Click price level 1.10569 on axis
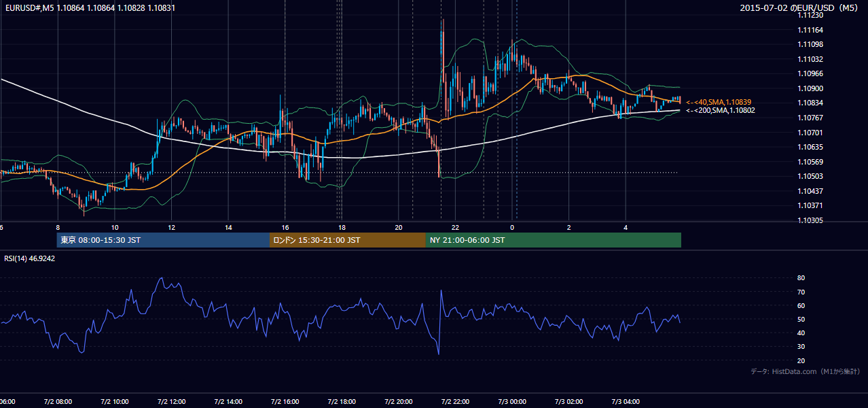This screenshot has width=868, height=408. pos(810,162)
